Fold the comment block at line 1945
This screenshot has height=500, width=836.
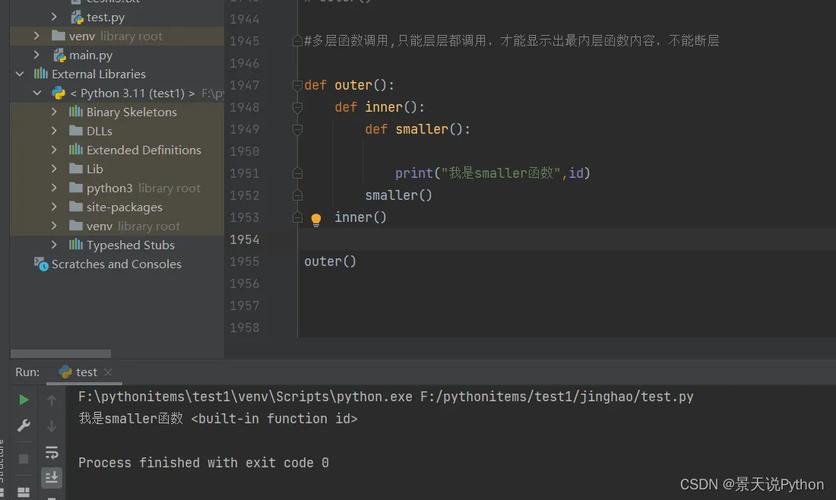coord(298,41)
